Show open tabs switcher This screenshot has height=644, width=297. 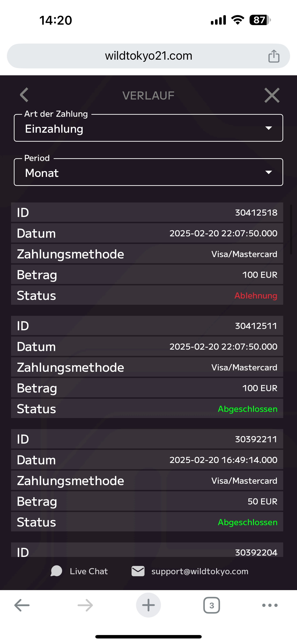(x=212, y=605)
